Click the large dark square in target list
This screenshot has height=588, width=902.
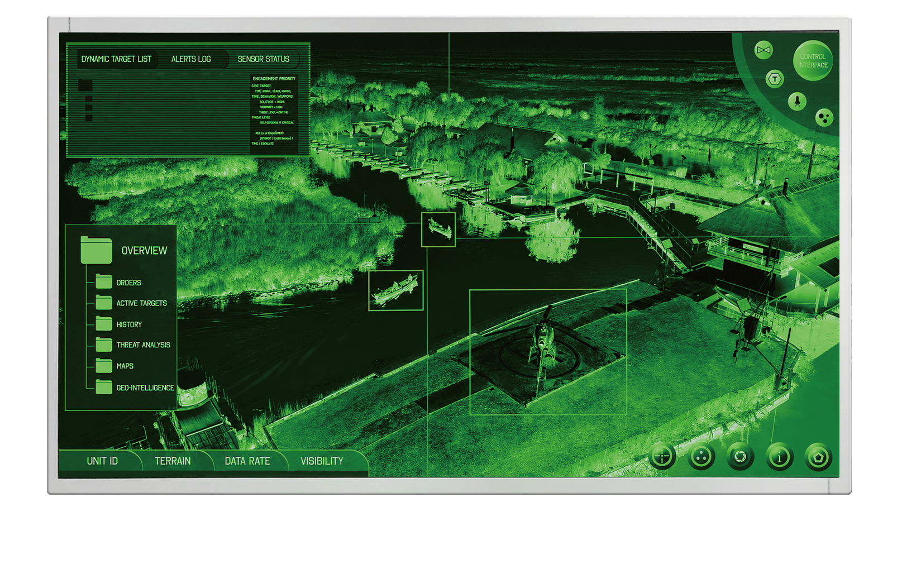click(85, 85)
